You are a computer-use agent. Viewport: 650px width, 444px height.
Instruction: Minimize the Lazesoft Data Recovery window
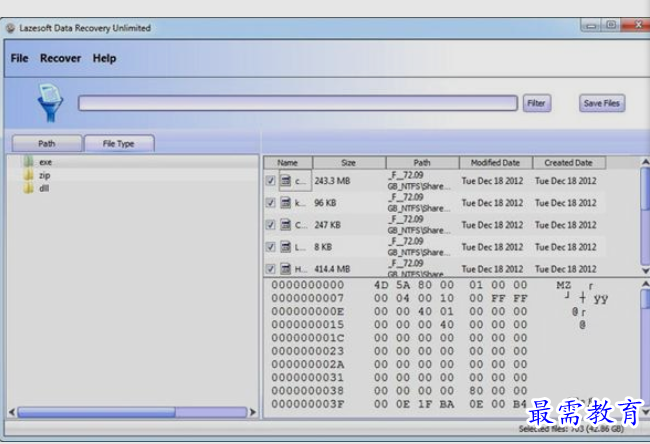pos(591,26)
